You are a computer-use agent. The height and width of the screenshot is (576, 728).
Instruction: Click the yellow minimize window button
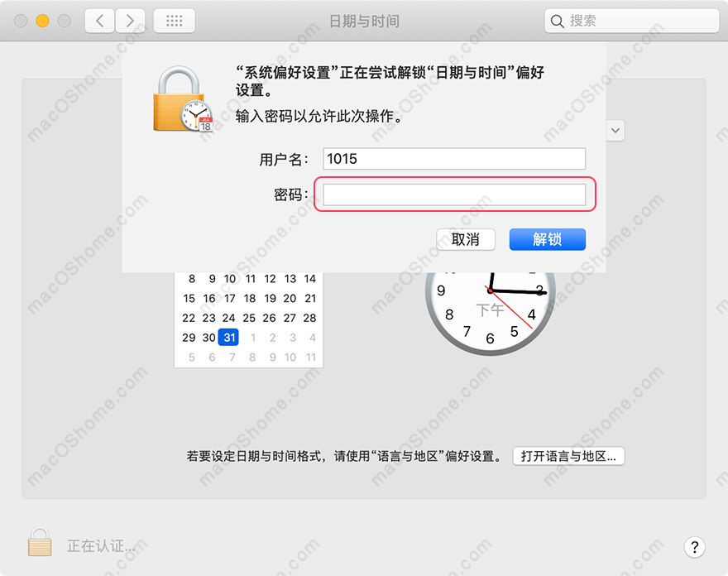click(42, 21)
